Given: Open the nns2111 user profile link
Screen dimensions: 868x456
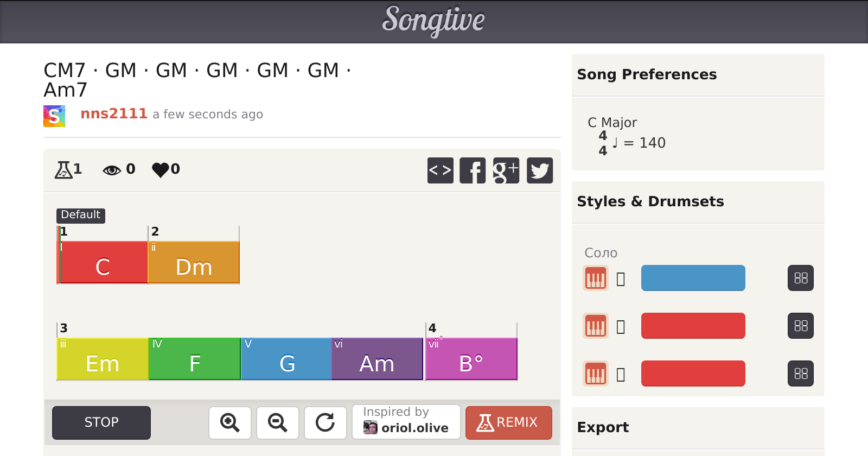Looking at the screenshot, I should [114, 114].
